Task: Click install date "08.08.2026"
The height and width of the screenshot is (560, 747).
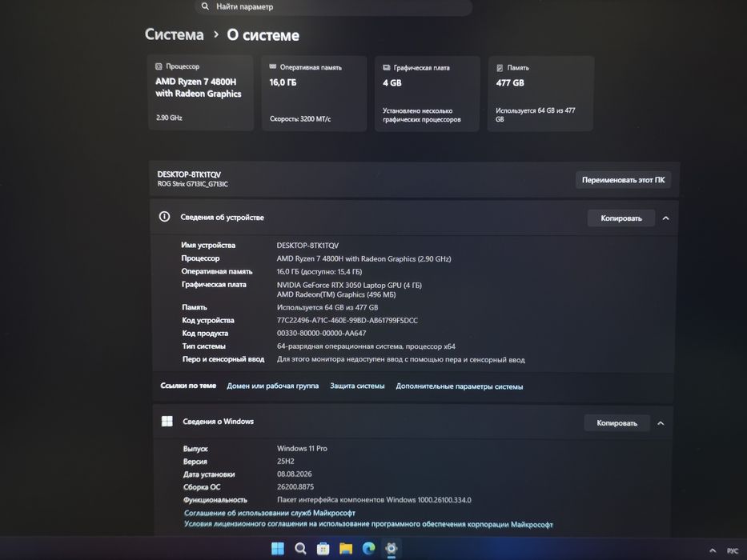Action: (x=295, y=474)
